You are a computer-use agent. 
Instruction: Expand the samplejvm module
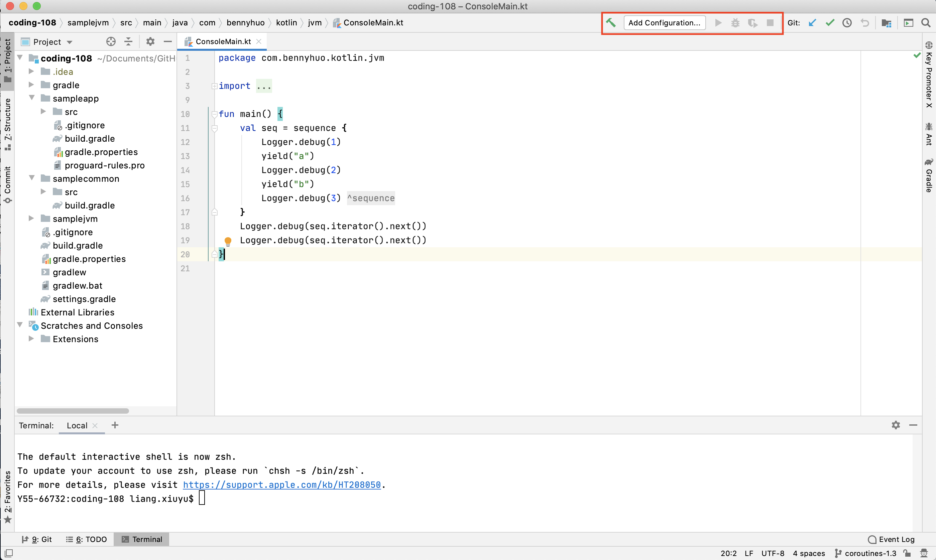click(32, 218)
